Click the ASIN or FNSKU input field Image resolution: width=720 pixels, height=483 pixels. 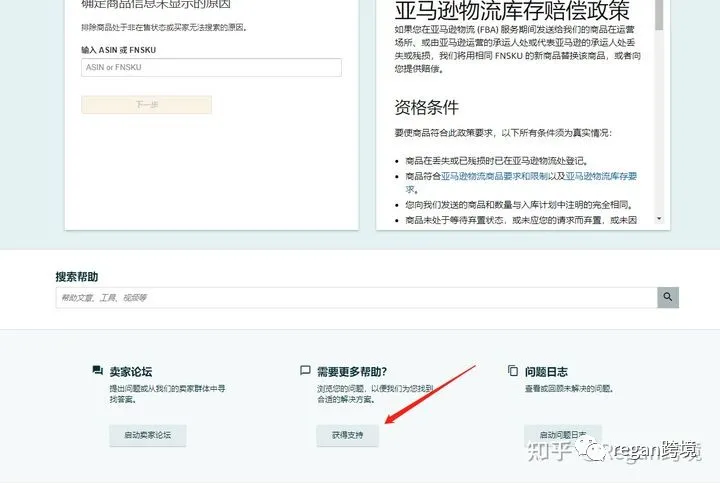point(211,67)
